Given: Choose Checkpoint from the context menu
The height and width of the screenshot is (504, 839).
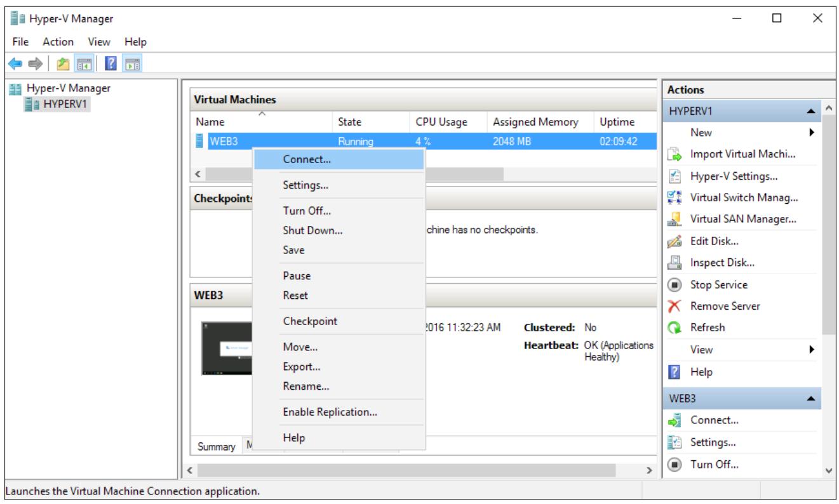Looking at the screenshot, I should 338,321.
